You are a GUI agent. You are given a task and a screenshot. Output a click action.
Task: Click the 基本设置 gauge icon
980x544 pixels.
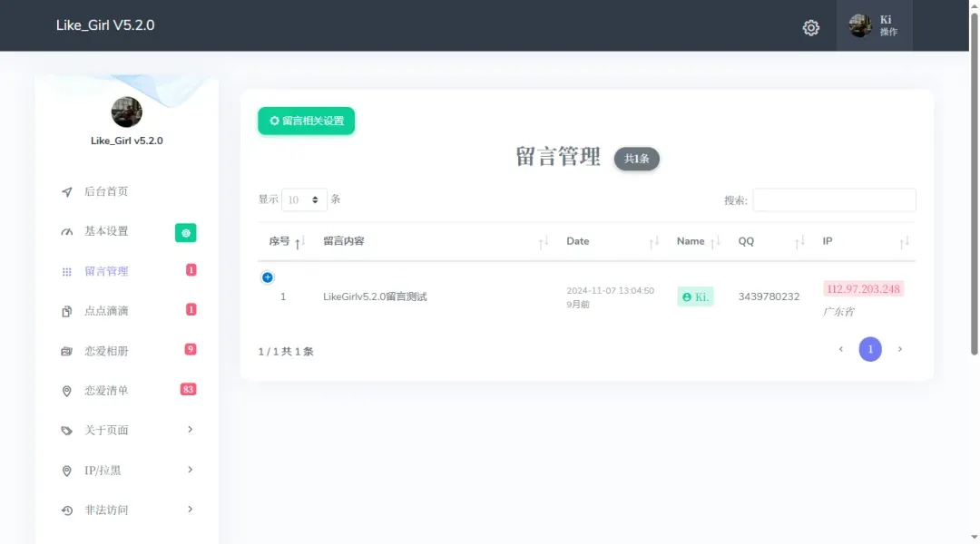point(67,232)
